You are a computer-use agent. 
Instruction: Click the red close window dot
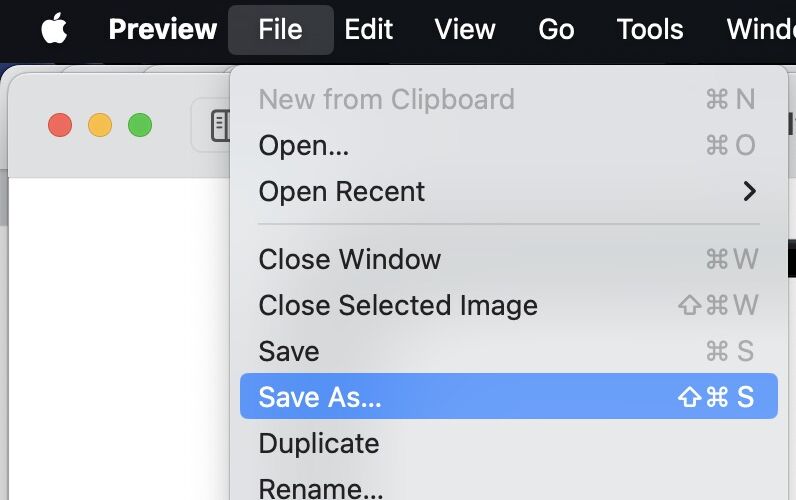click(x=60, y=125)
